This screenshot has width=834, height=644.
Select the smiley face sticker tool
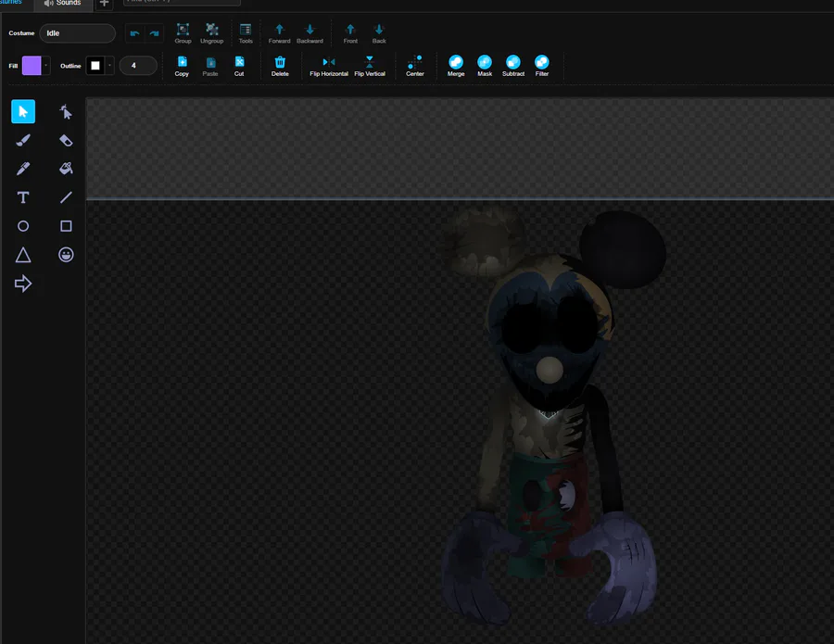tap(66, 255)
